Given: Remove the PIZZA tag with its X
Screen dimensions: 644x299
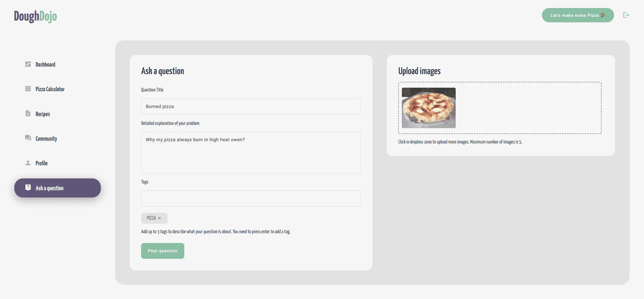Looking at the screenshot, I should point(160,218).
